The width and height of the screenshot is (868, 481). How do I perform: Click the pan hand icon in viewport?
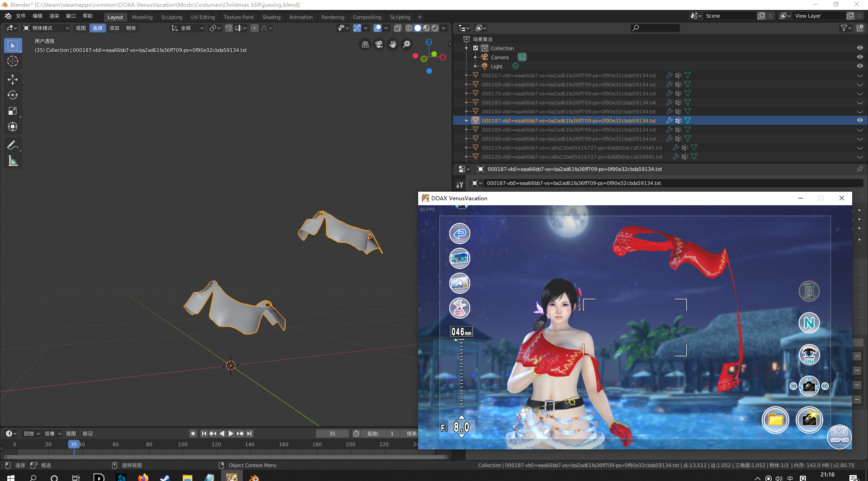tap(393, 44)
